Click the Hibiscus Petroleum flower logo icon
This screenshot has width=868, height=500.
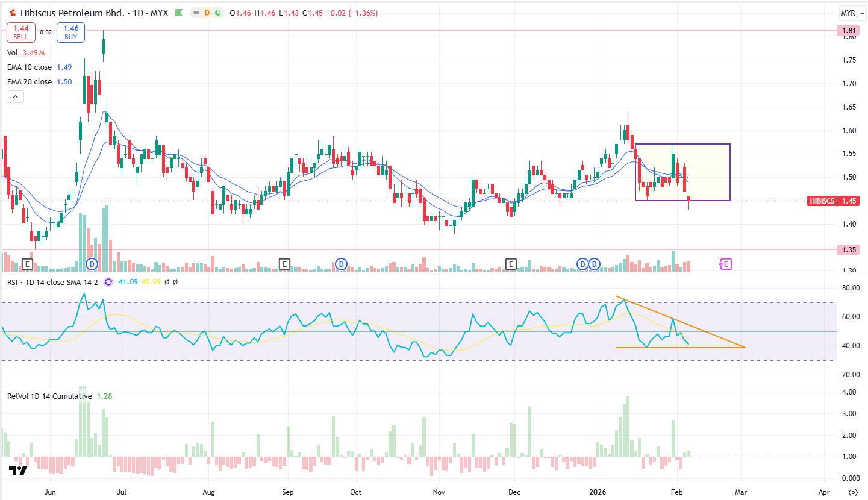[12, 13]
